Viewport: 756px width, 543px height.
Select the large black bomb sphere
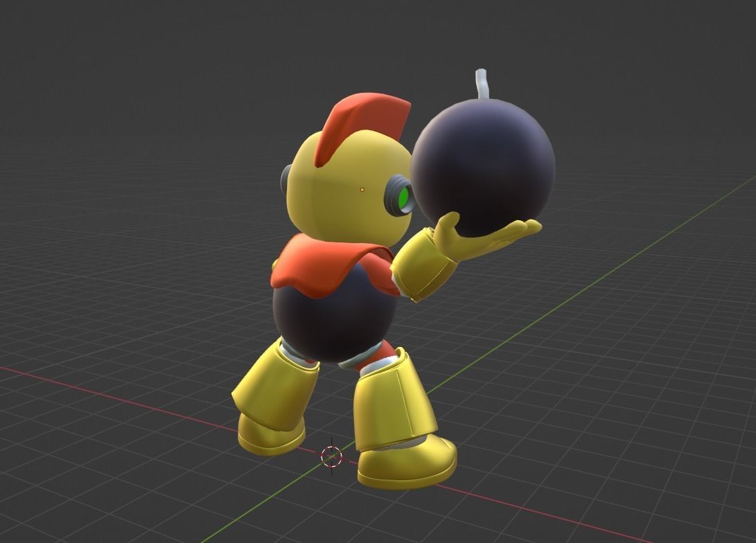tap(482, 167)
